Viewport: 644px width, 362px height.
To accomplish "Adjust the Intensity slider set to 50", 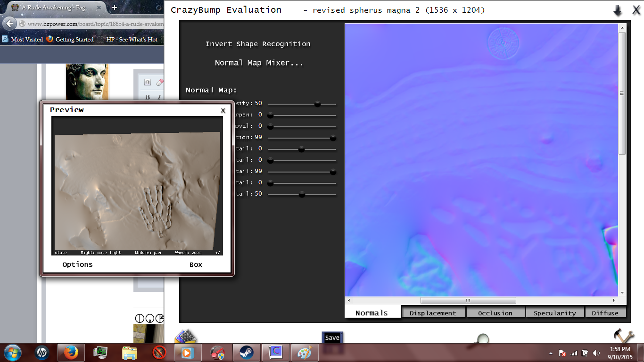I will pos(317,104).
